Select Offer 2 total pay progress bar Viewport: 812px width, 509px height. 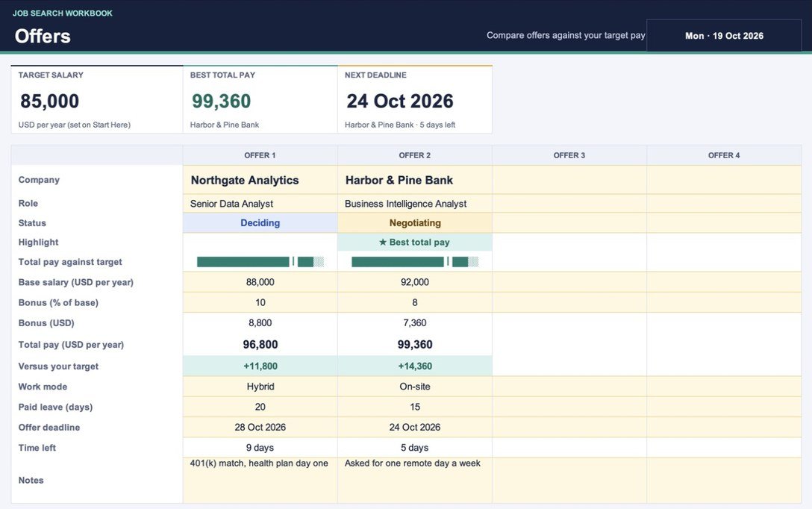[415, 261]
